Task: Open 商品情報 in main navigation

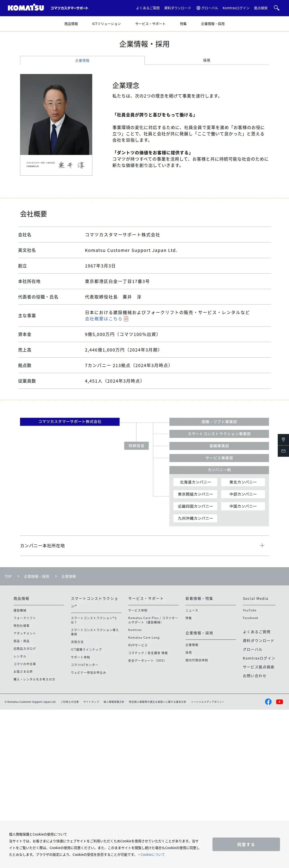Action: tap(71, 24)
